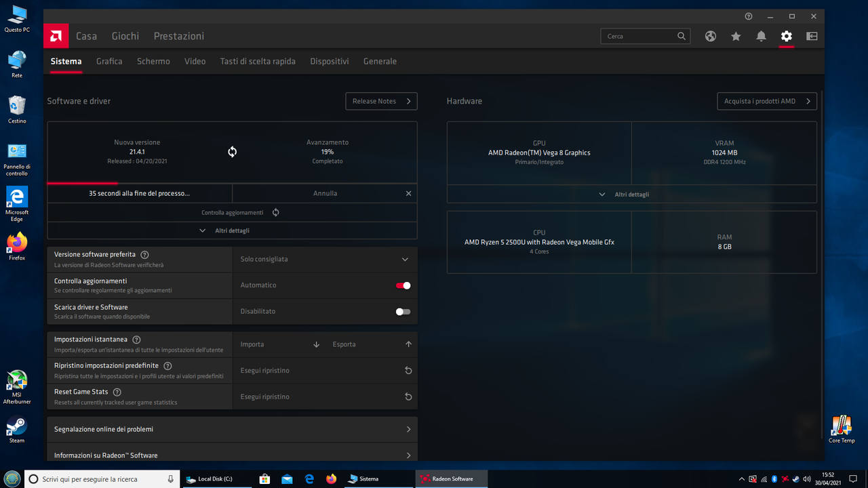Switch to Video tab
Viewport: 868px width, 488px height.
coord(195,61)
